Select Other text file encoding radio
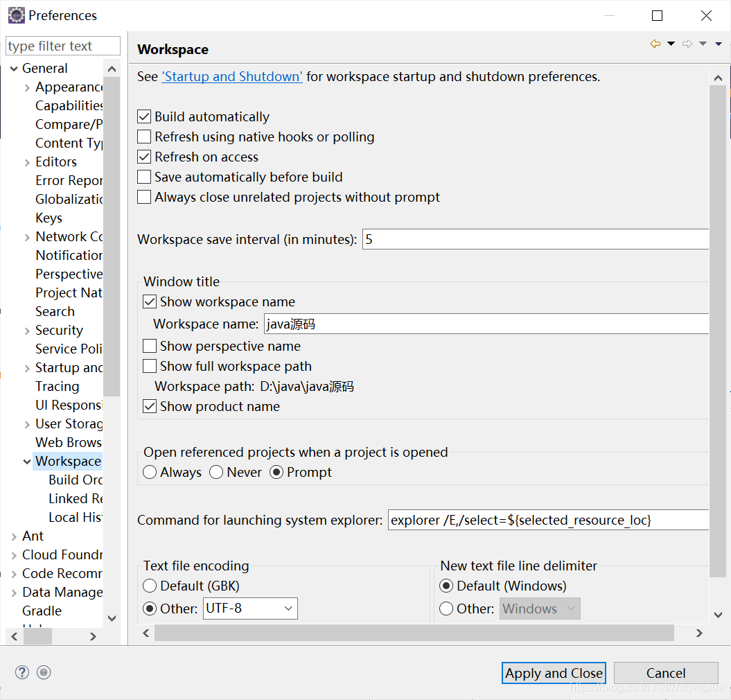Screen dimensions: 731x700 [x=150, y=609]
